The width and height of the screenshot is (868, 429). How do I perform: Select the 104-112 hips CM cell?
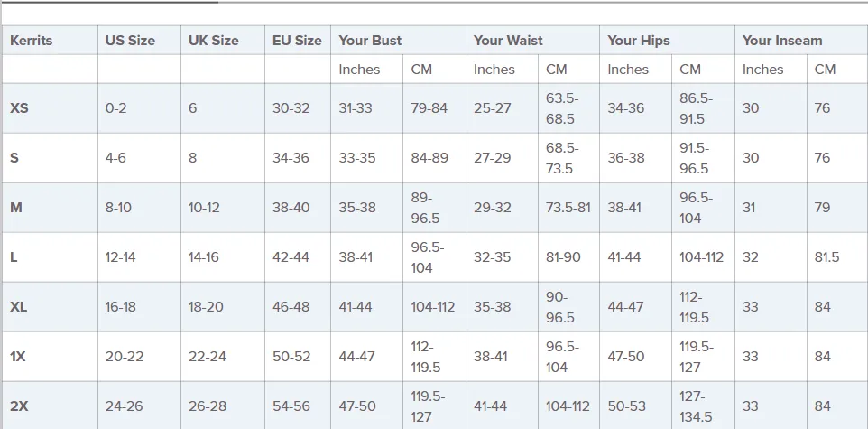click(701, 257)
